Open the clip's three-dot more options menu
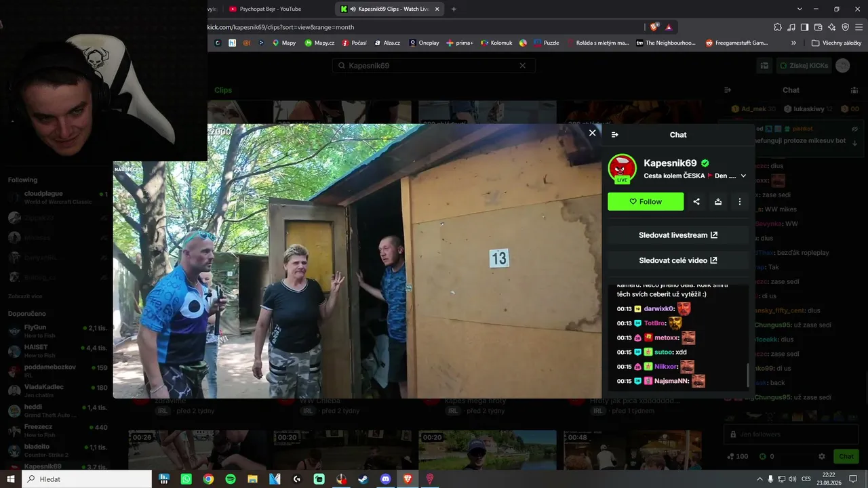This screenshot has width=868, height=488. [x=740, y=201]
